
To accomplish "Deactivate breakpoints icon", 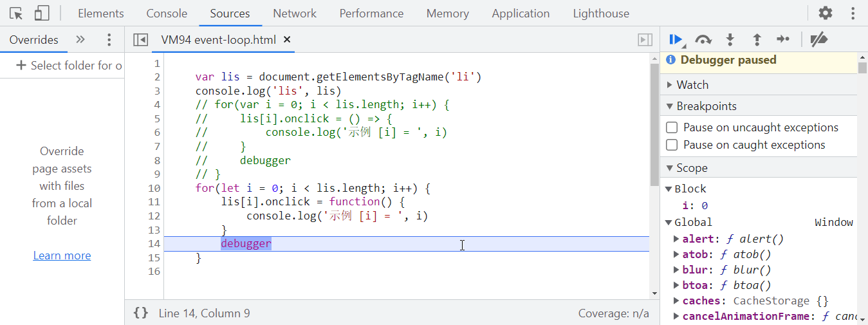I will point(818,40).
